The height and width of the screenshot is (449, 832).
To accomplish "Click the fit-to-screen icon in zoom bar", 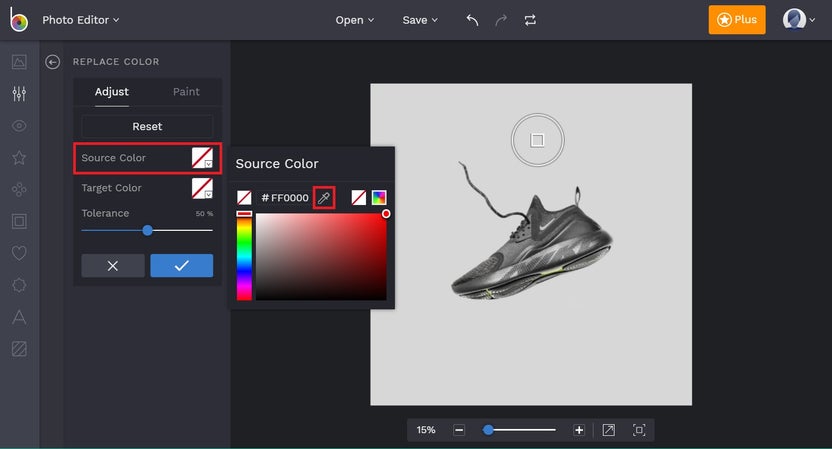I will pos(639,430).
